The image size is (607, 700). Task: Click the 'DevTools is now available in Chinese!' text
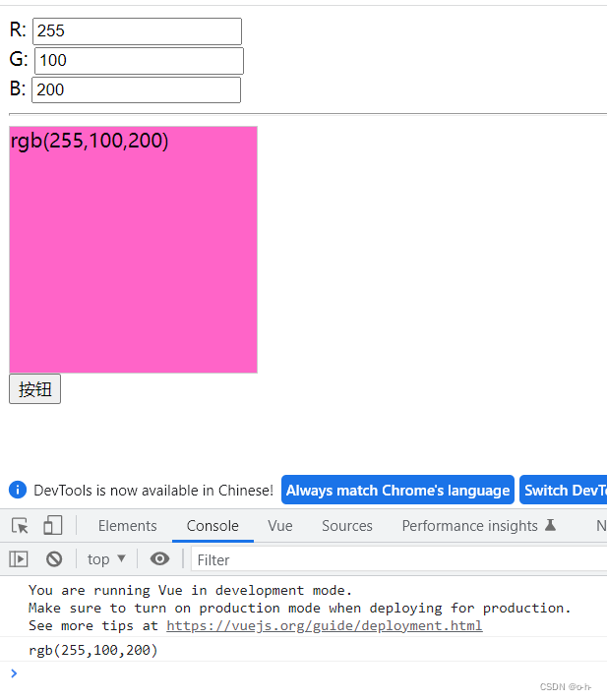[x=153, y=491]
